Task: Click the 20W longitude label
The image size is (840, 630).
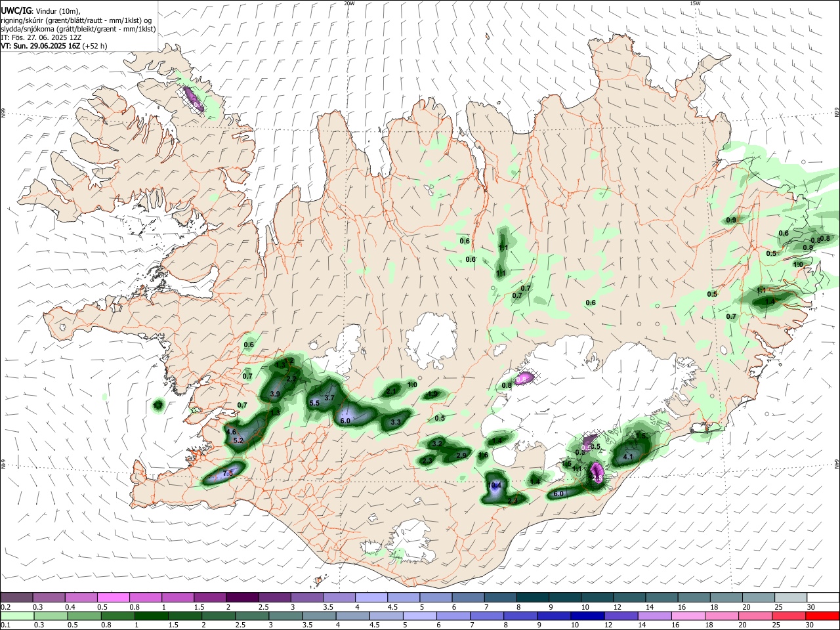Action: pos(349,3)
